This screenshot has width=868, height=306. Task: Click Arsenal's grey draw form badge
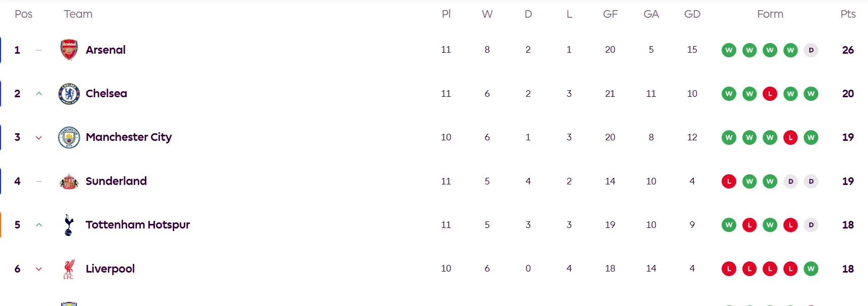pos(811,50)
